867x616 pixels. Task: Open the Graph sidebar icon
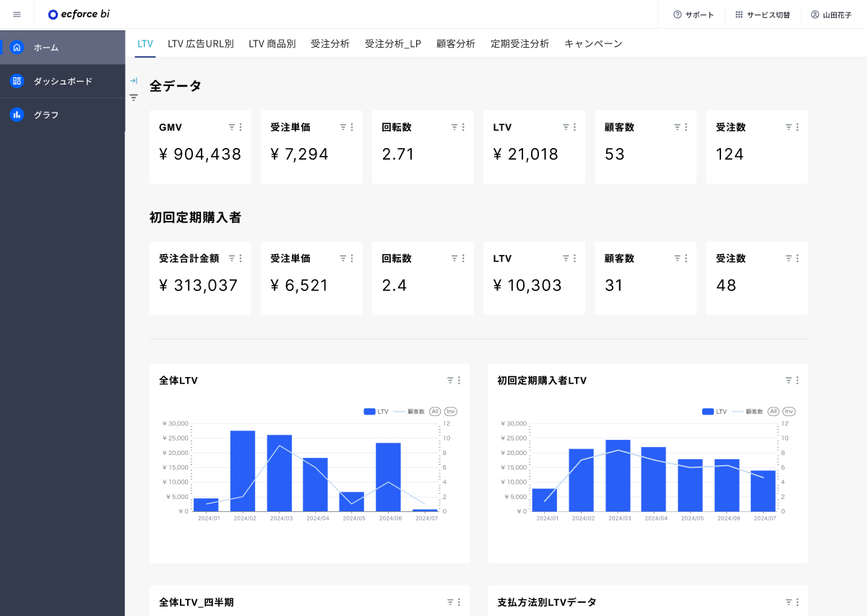point(17,115)
